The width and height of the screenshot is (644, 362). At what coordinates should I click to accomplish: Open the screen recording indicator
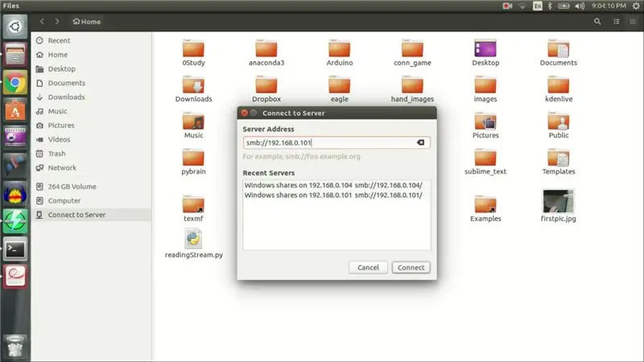coord(507,6)
